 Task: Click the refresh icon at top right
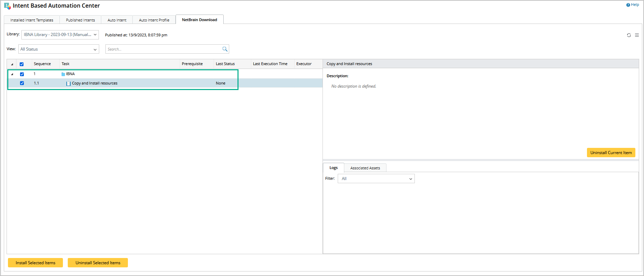pyautogui.click(x=629, y=35)
